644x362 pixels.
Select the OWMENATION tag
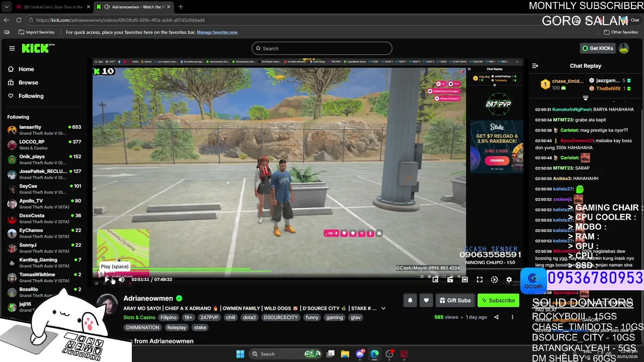point(142,327)
